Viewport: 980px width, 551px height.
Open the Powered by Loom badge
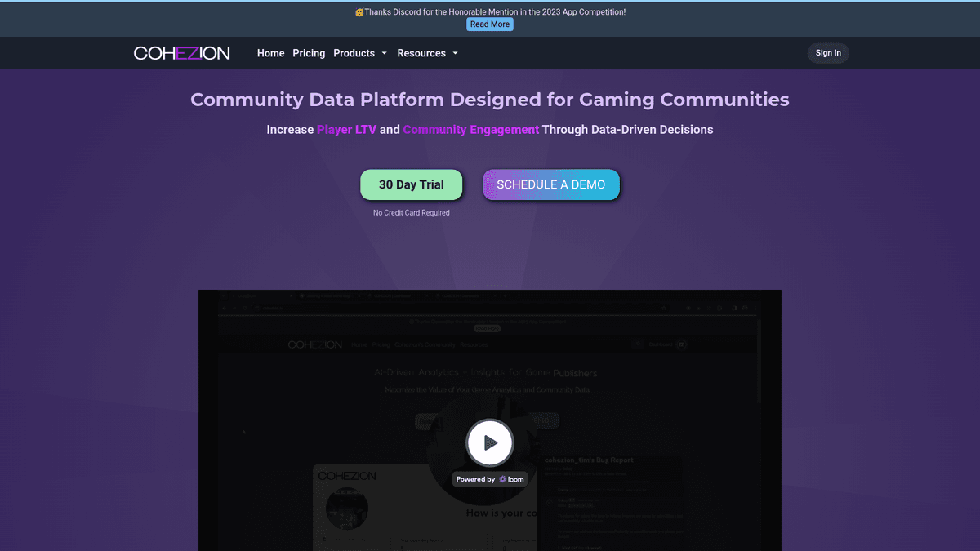point(490,479)
